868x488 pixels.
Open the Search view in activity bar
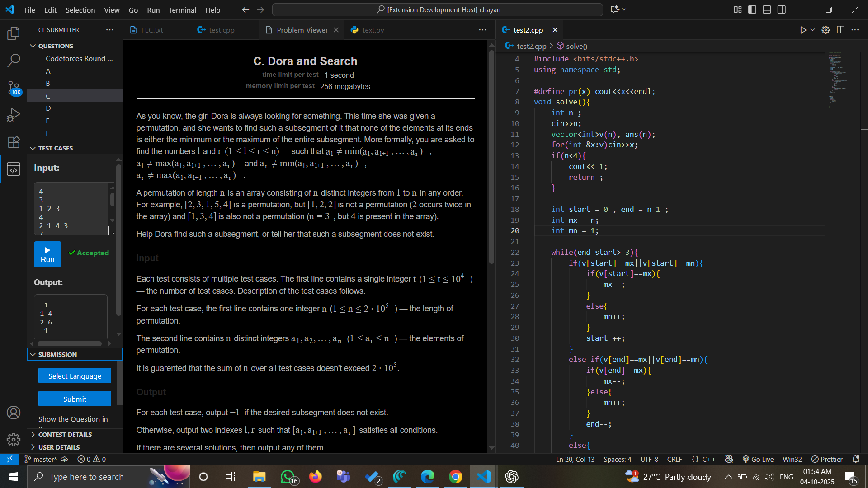(14, 60)
